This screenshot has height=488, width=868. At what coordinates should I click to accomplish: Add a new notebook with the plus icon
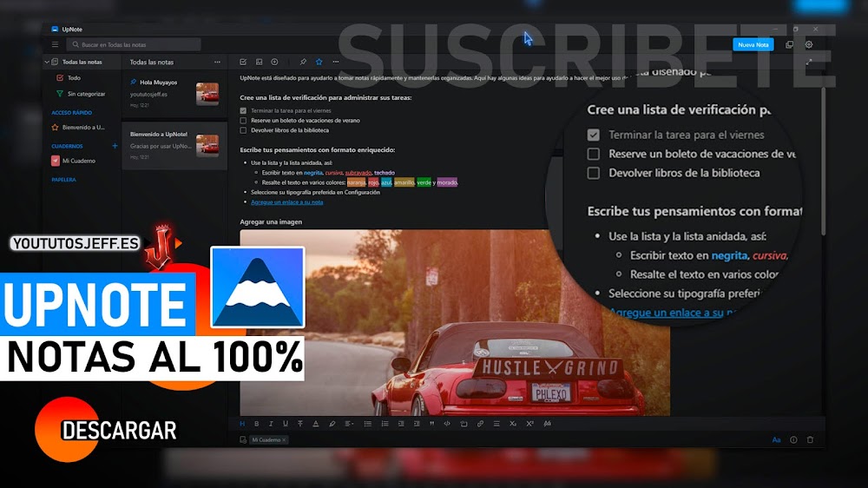pyautogui.click(x=115, y=146)
